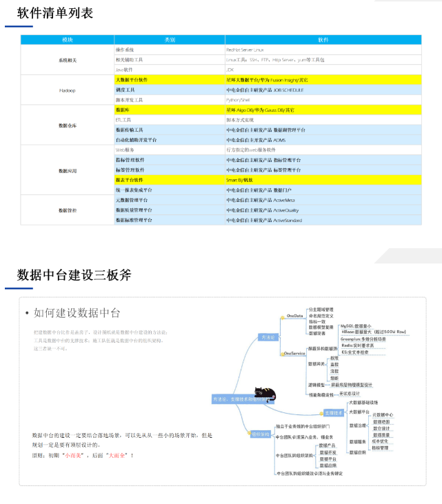Click the Greenplum branch leaf

click(363, 339)
